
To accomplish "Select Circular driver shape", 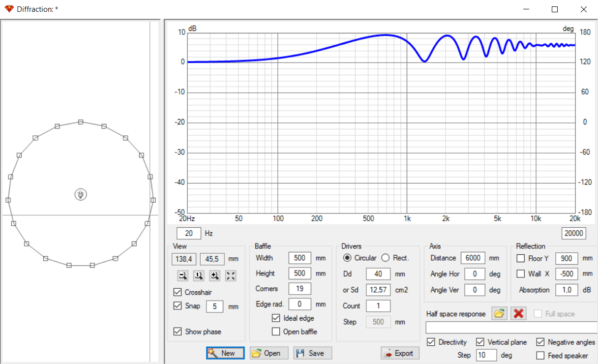I will [x=347, y=258].
